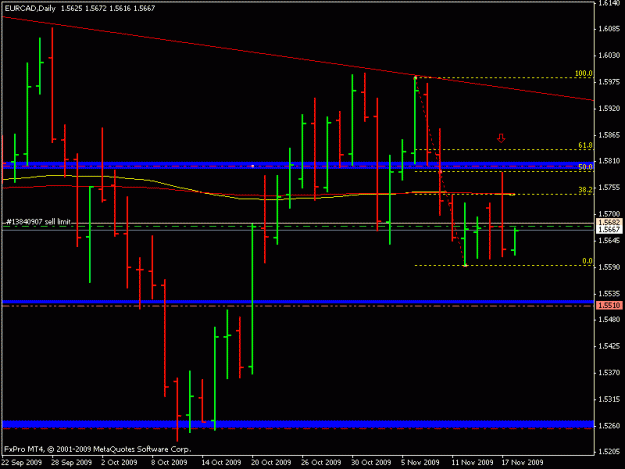The width and height of the screenshot is (625, 469).
Task: Click the 1.5920 price scale value
Action: click(609, 108)
